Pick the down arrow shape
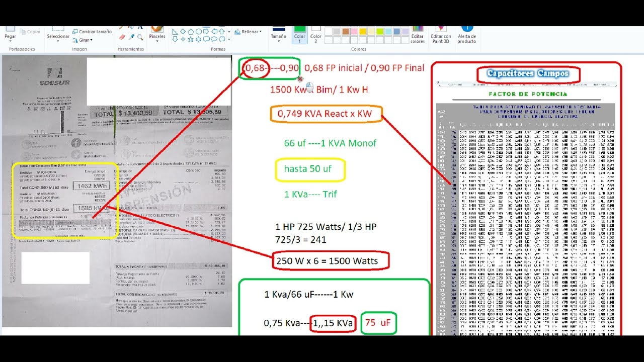The height and width of the screenshot is (362, 644). pos(175,39)
